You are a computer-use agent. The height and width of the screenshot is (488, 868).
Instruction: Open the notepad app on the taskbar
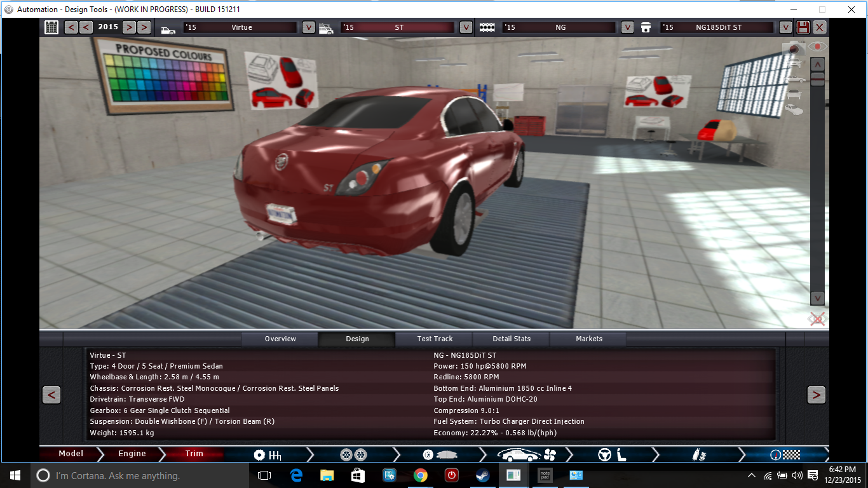[x=545, y=475]
